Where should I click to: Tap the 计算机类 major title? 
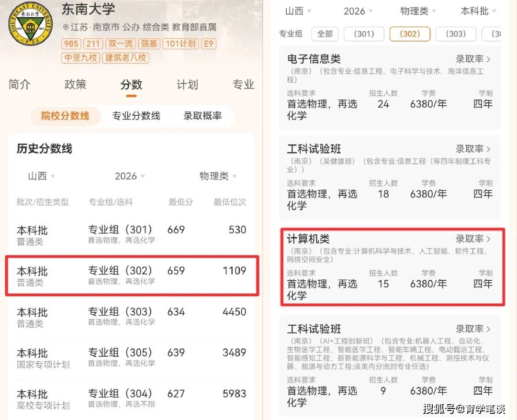tap(308, 239)
